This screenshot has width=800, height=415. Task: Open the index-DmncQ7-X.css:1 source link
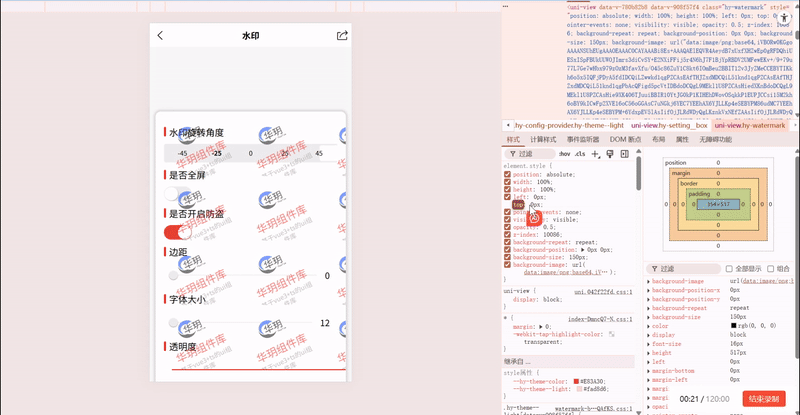point(600,319)
